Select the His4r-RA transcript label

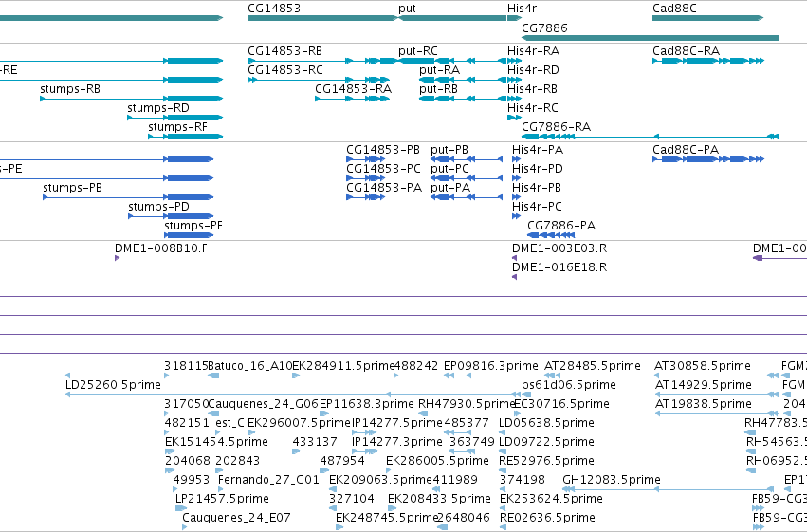click(533, 51)
